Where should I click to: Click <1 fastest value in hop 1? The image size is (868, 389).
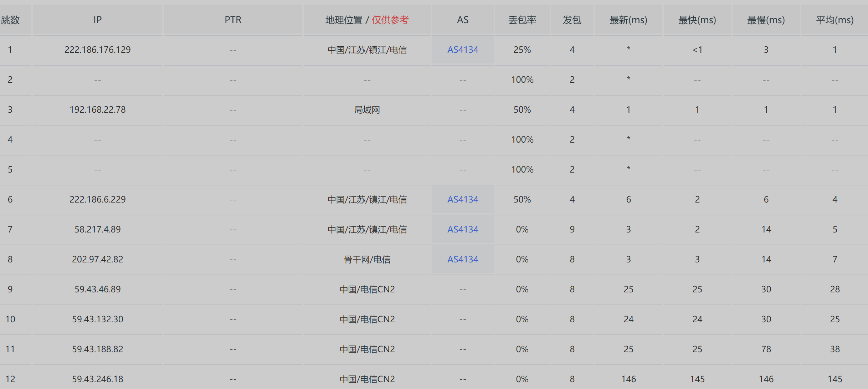(x=697, y=50)
